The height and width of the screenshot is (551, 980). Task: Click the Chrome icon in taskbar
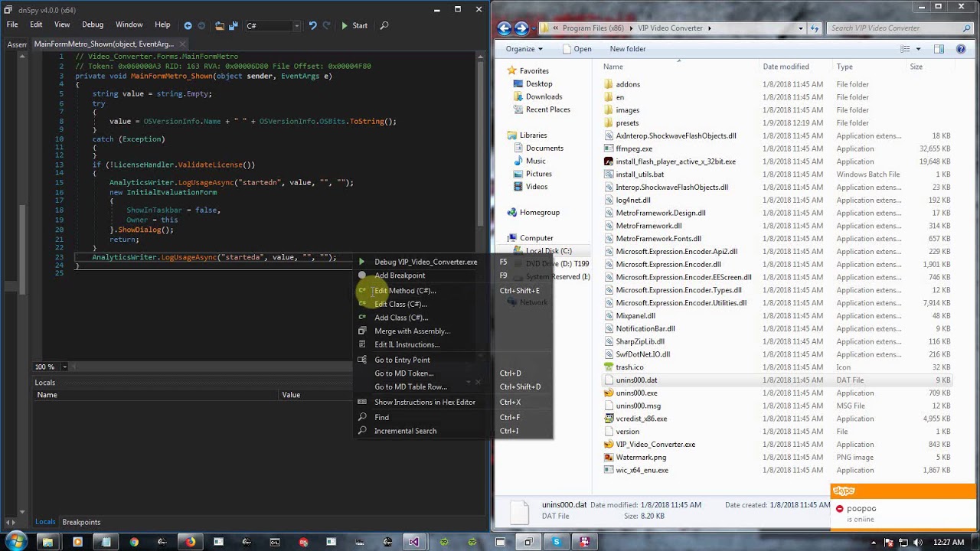133,542
